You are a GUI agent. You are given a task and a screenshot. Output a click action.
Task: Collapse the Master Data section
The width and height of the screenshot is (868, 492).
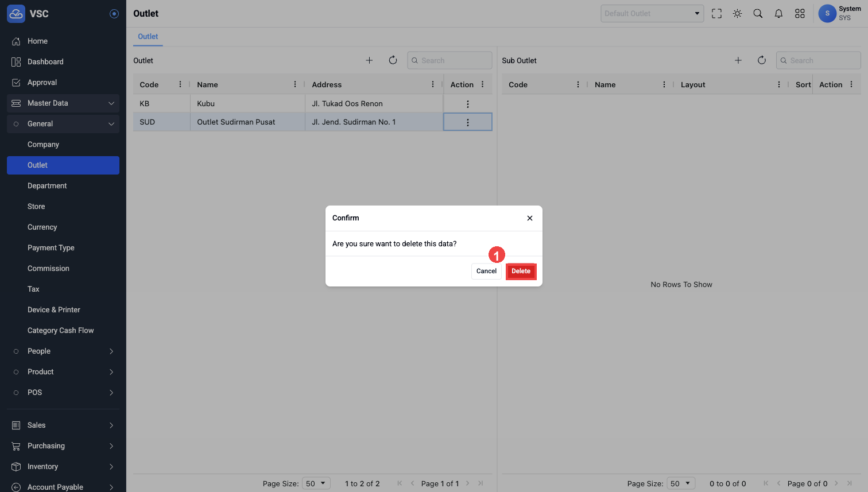63,103
